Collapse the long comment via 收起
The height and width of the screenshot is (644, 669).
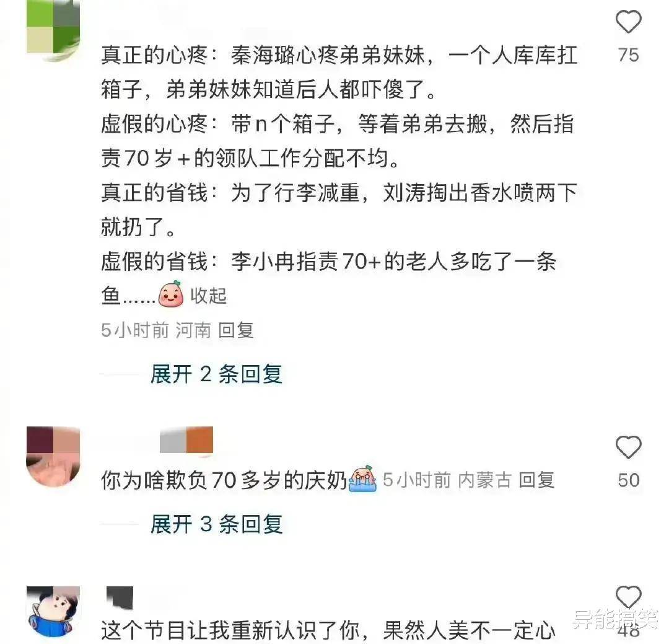coord(208,296)
